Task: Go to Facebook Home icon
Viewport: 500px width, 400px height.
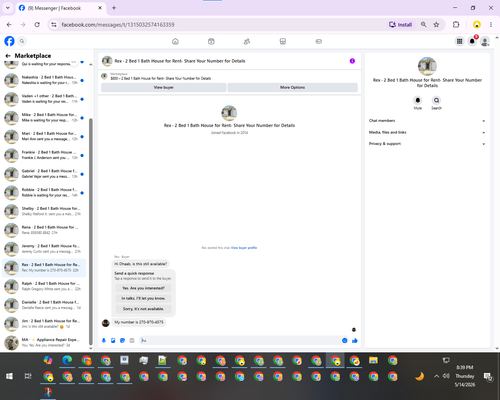Action: click(175, 41)
